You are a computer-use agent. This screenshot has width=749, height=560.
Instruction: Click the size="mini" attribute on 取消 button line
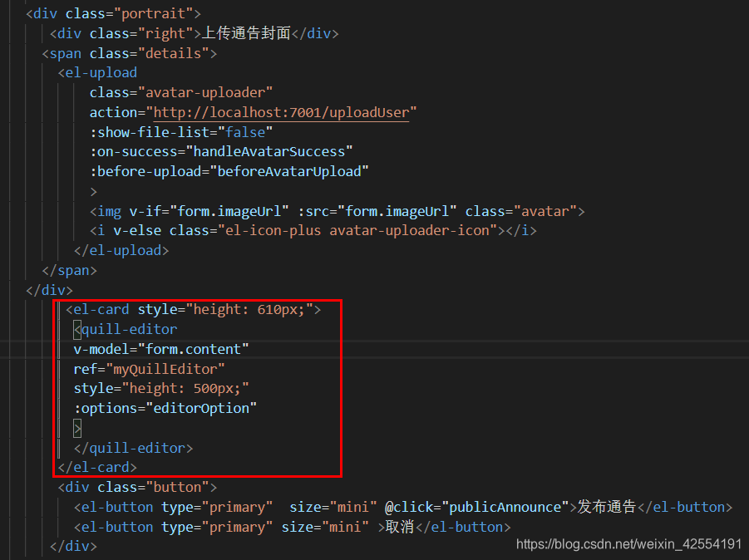[x=325, y=528]
